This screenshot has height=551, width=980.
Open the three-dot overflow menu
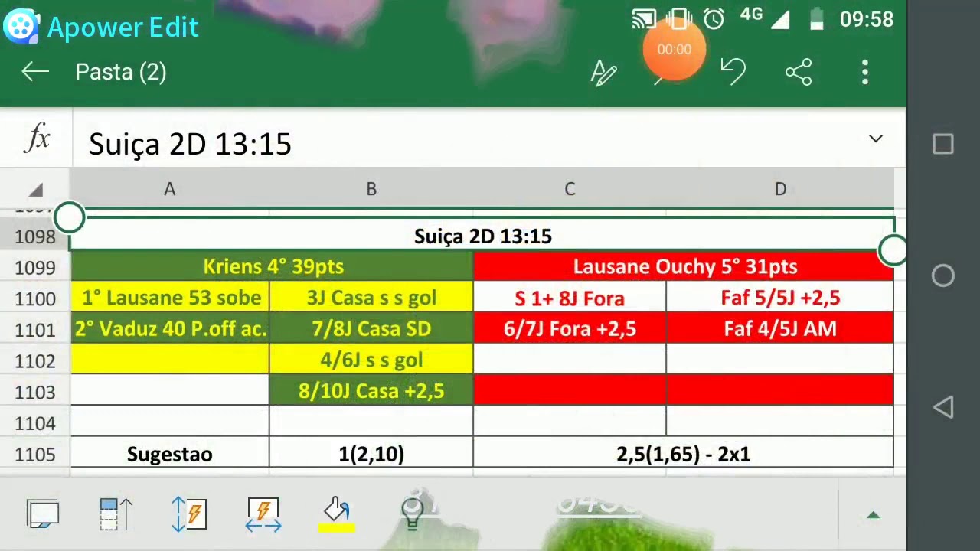(865, 73)
